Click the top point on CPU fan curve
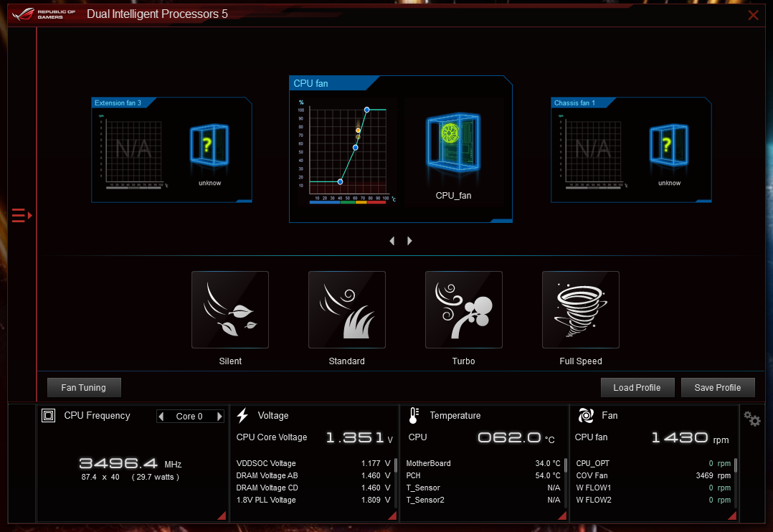The height and width of the screenshot is (532, 773). click(x=367, y=110)
